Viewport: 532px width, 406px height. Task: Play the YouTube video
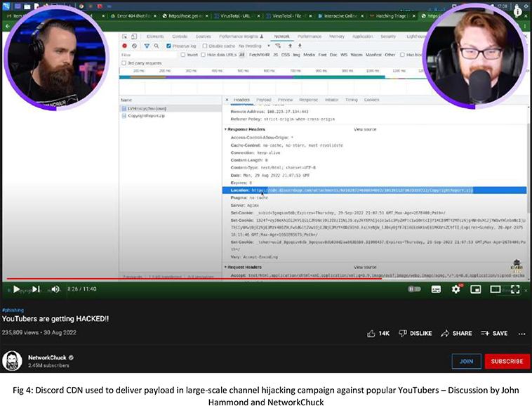[x=16, y=289]
